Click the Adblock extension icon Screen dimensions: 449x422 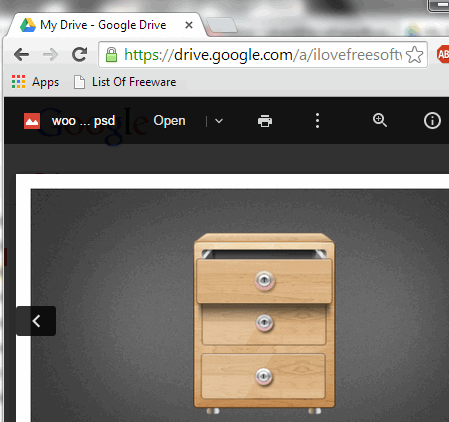click(443, 54)
